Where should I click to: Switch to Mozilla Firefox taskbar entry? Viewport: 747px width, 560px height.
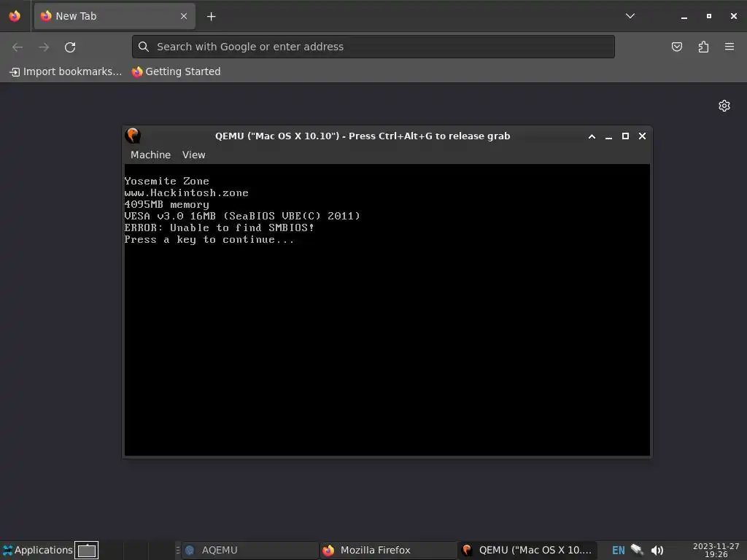[388, 550]
